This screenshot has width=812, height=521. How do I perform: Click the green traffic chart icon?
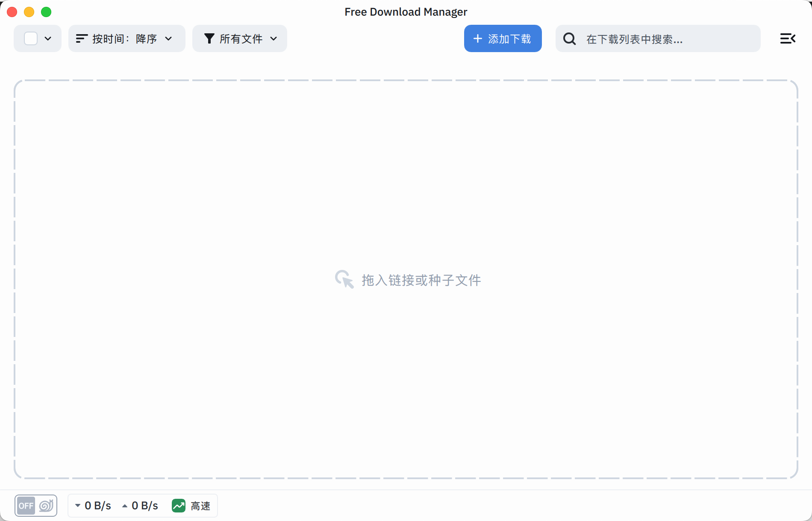click(x=179, y=506)
